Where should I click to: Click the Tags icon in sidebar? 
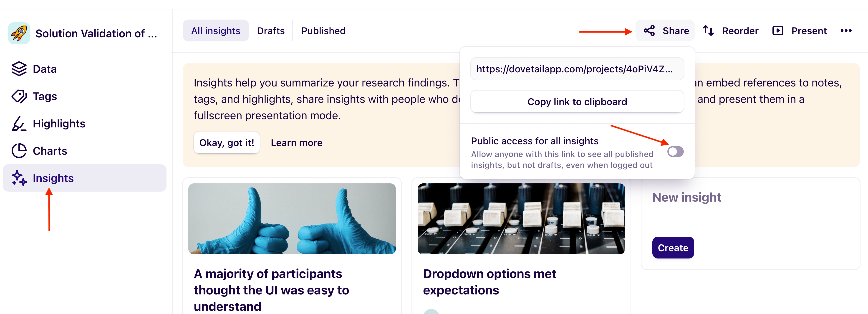(x=19, y=96)
